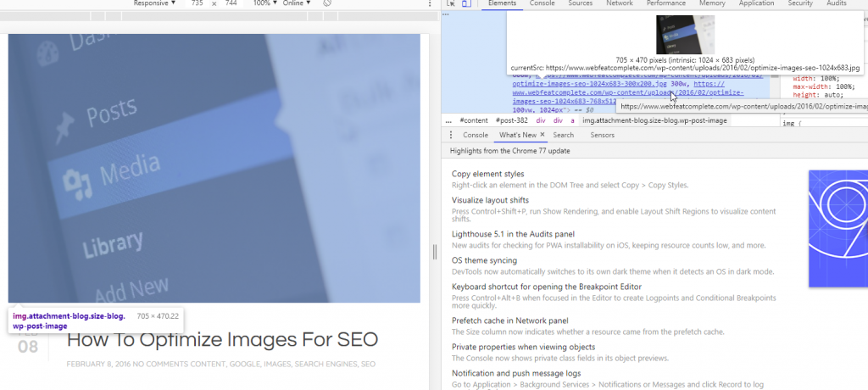Image resolution: width=868 pixels, height=390 pixels.
Task: Open the Network tab
Action: tap(620, 3)
